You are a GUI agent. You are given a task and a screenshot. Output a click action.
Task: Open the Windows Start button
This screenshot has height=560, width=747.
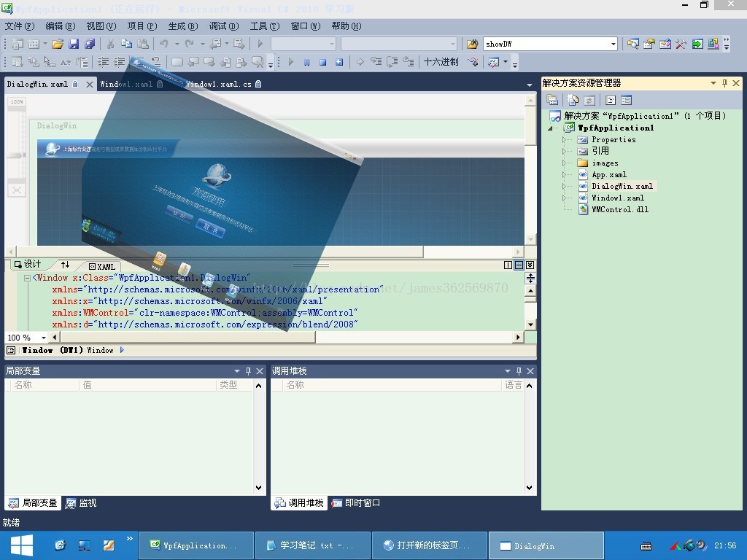tap(21, 545)
